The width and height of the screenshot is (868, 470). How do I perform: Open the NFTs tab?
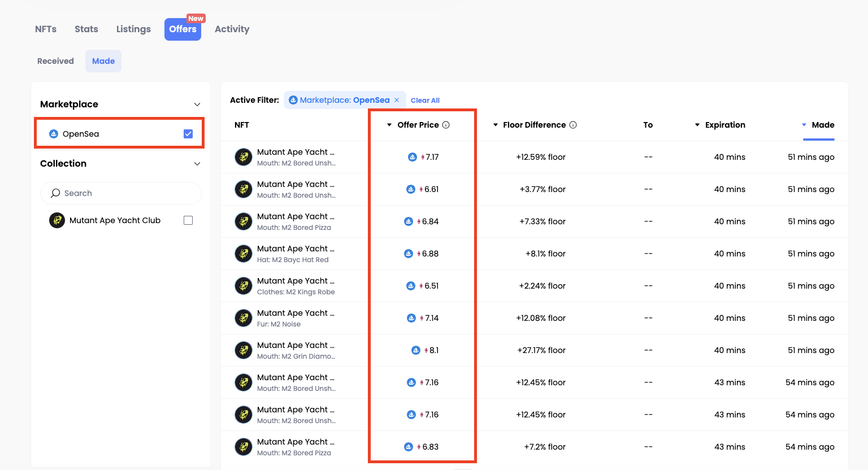46,29
